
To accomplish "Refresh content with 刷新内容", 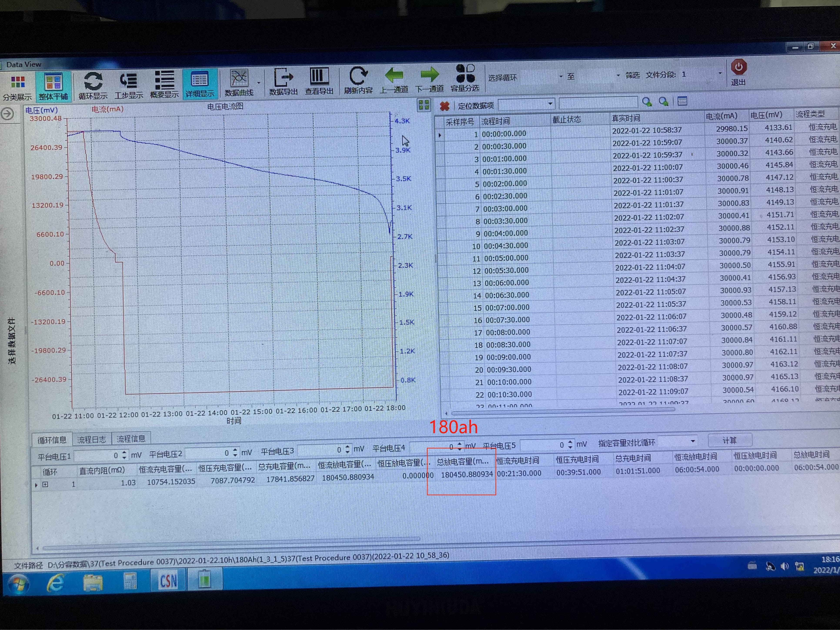I will (358, 80).
